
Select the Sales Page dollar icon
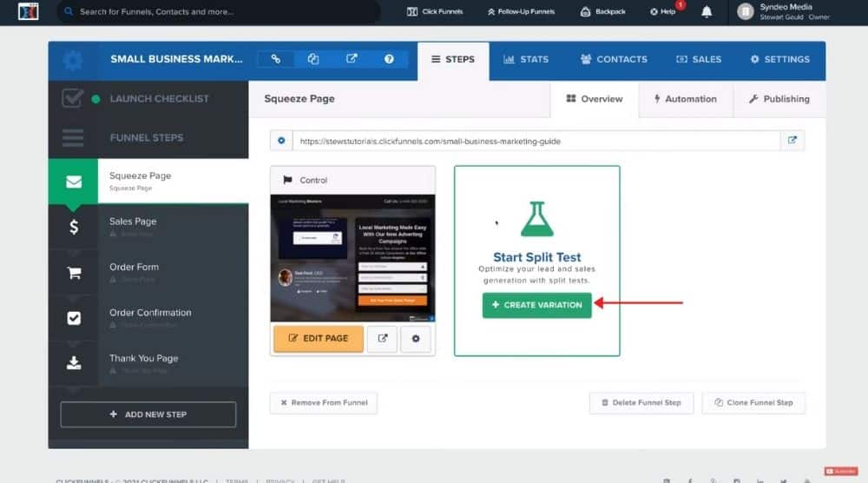74,227
